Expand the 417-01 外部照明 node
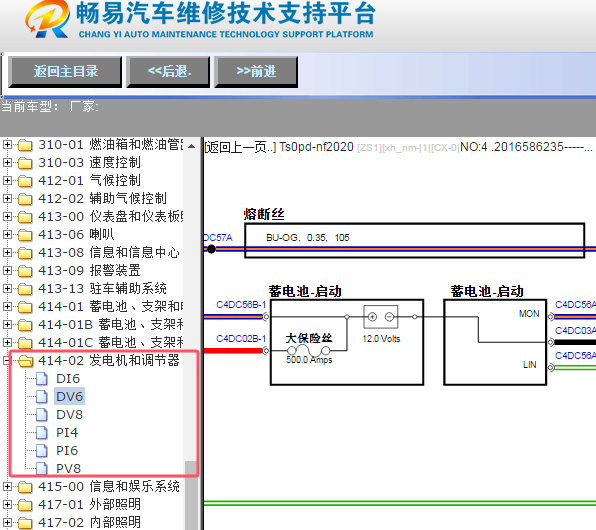 7,505
